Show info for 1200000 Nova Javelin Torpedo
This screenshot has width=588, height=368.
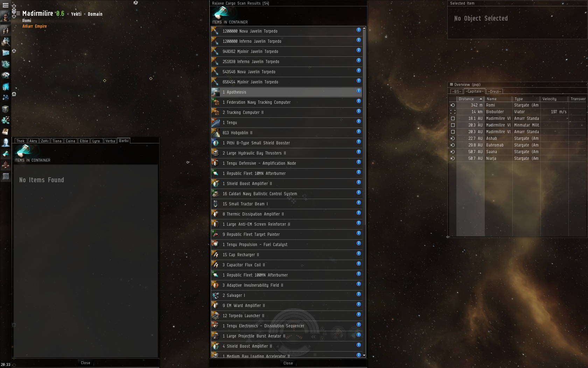(359, 30)
